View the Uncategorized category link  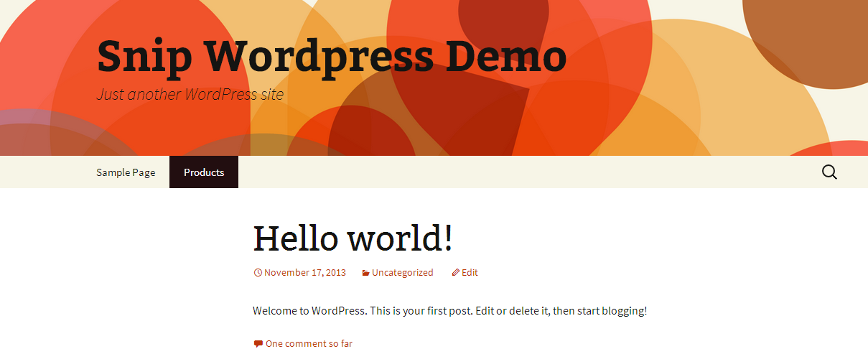click(x=403, y=273)
